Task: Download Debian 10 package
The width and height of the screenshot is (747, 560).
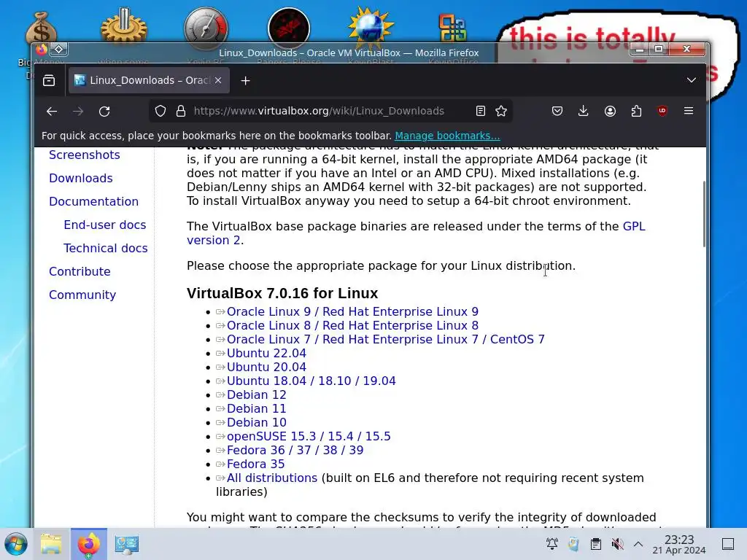Action: pos(256,422)
